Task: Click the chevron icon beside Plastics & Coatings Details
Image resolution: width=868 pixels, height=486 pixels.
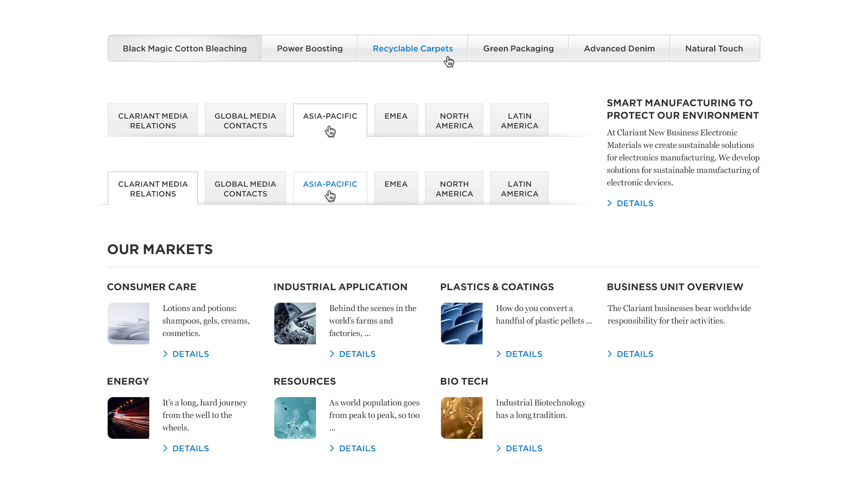Action: click(499, 354)
